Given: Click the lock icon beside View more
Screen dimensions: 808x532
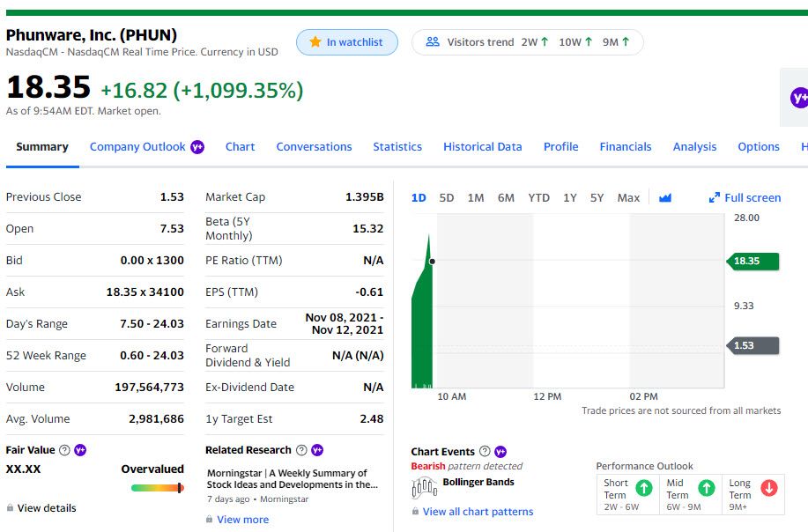Looking at the screenshot, I should [x=209, y=519].
